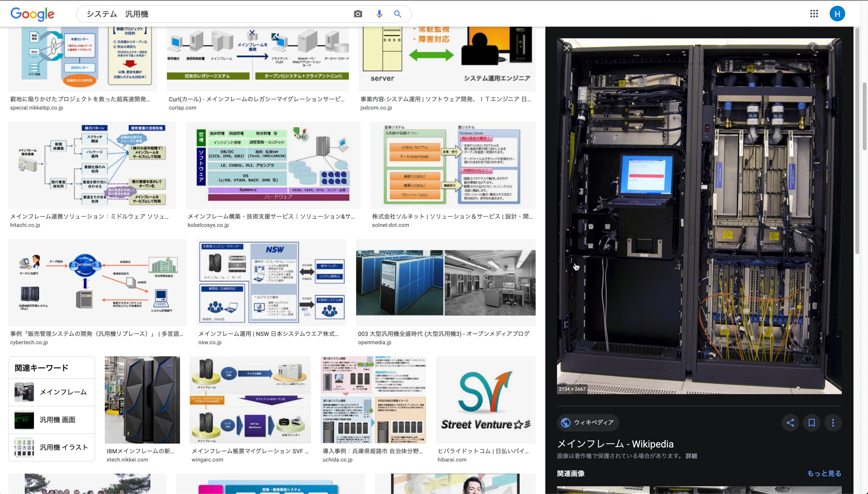Open the ウィキペディア source chip
Screen dimensions: 868x494
[x=587, y=423]
